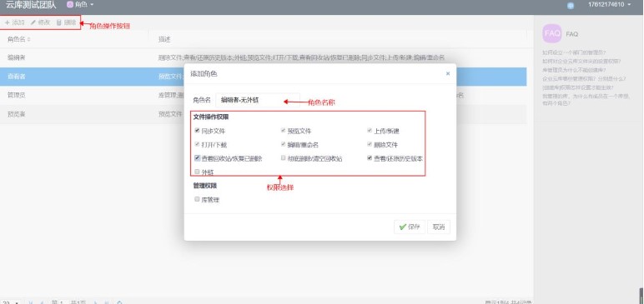
Task: Toggle the 打开/下载 checkbox
Action: coord(198,144)
